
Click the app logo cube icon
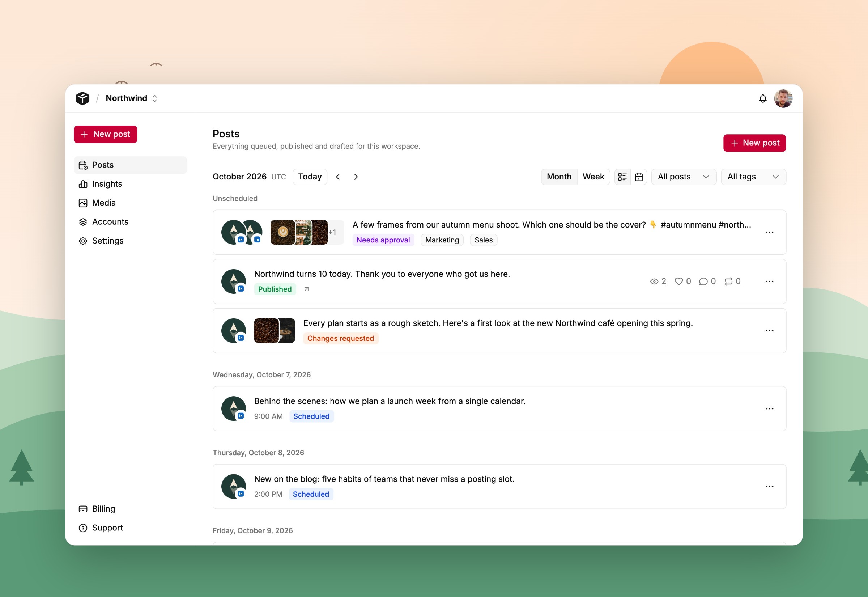coord(82,98)
